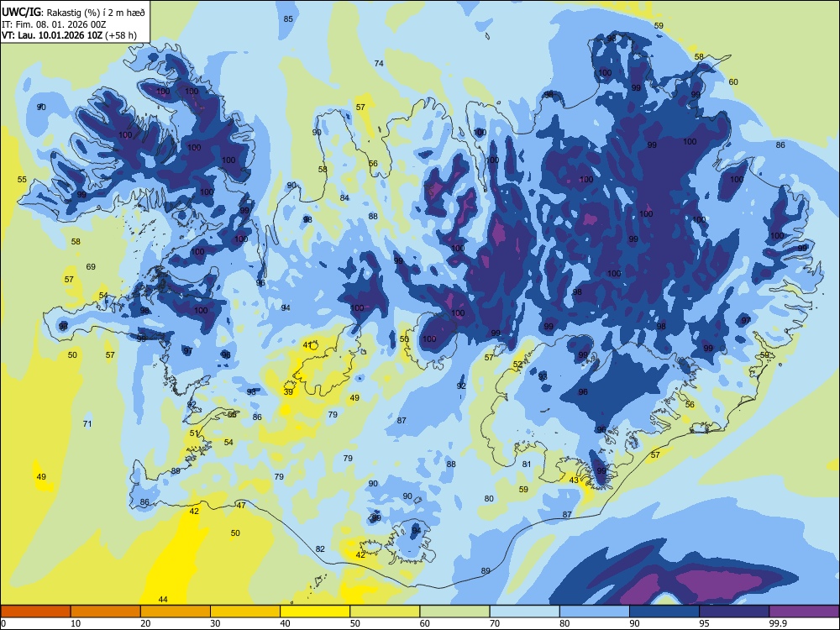
Task: Click the map value '84'
Action: click(x=344, y=197)
